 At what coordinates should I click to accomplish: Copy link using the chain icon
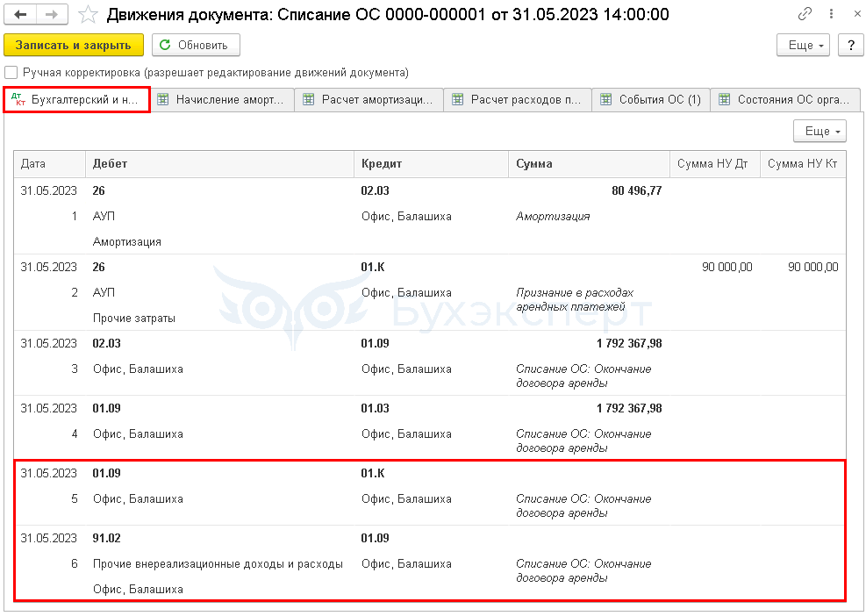pyautogui.click(x=805, y=14)
